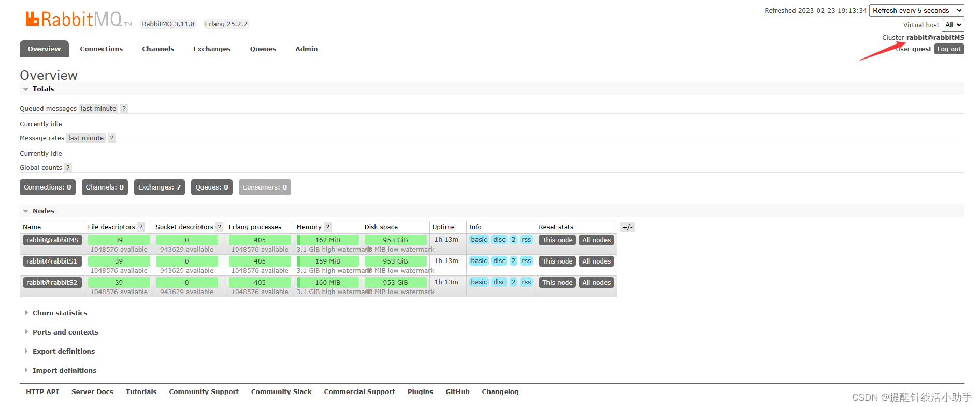
Task: Open Community Support link
Action: (x=204, y=392)
